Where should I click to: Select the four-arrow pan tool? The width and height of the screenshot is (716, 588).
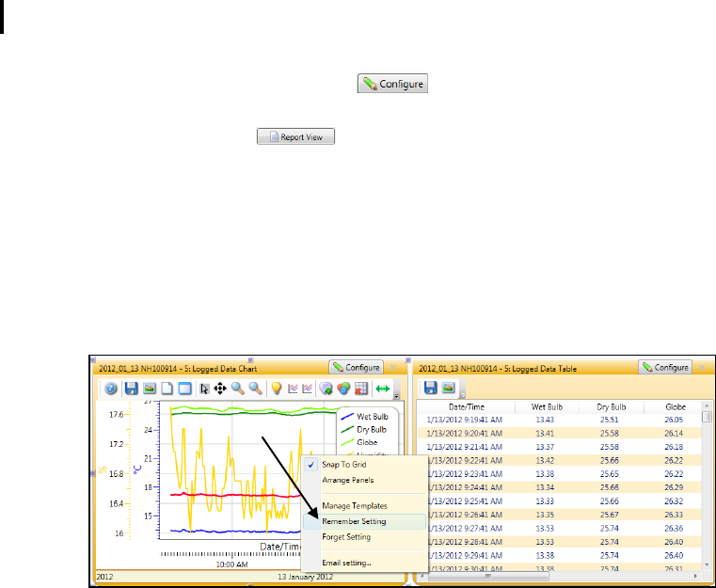coord(220,389)
